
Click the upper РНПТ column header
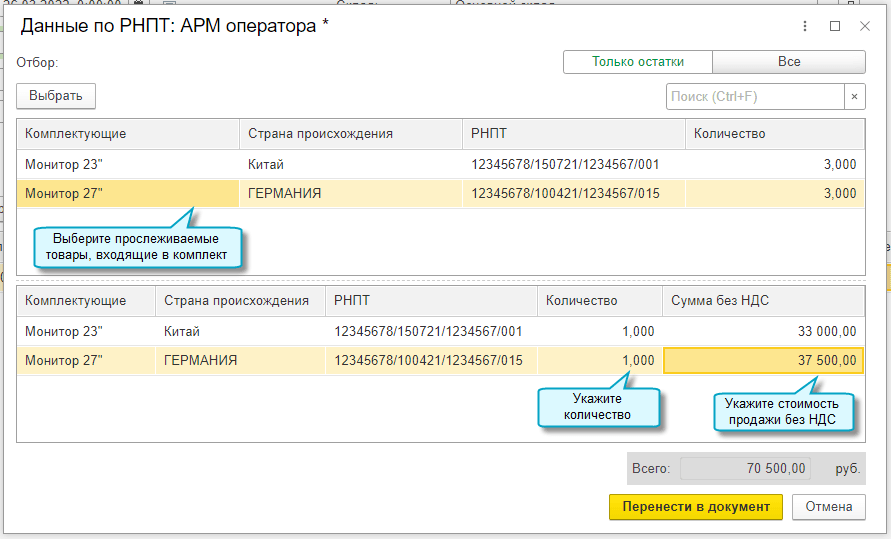coord(573,134)
